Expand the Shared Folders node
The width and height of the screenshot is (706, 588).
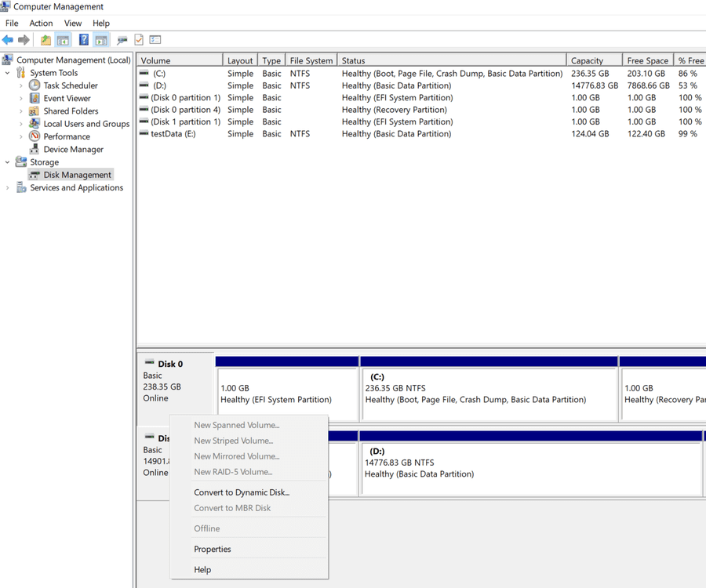(20, 111)
